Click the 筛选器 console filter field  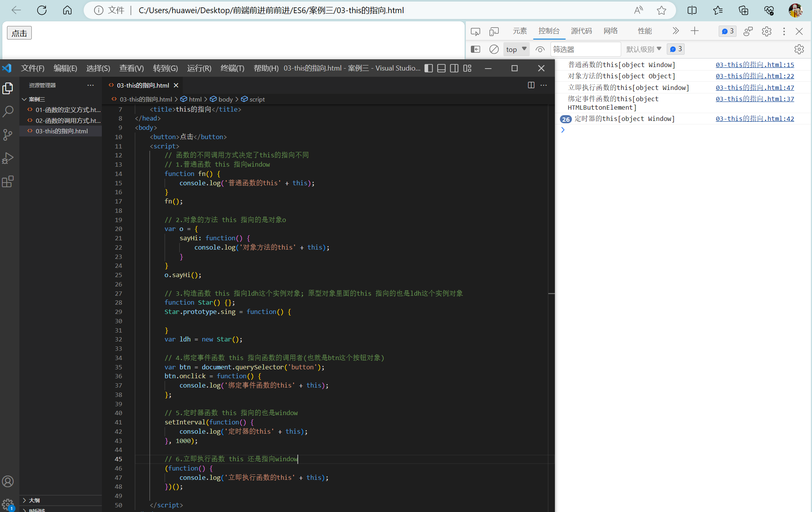tap(585, 49)
